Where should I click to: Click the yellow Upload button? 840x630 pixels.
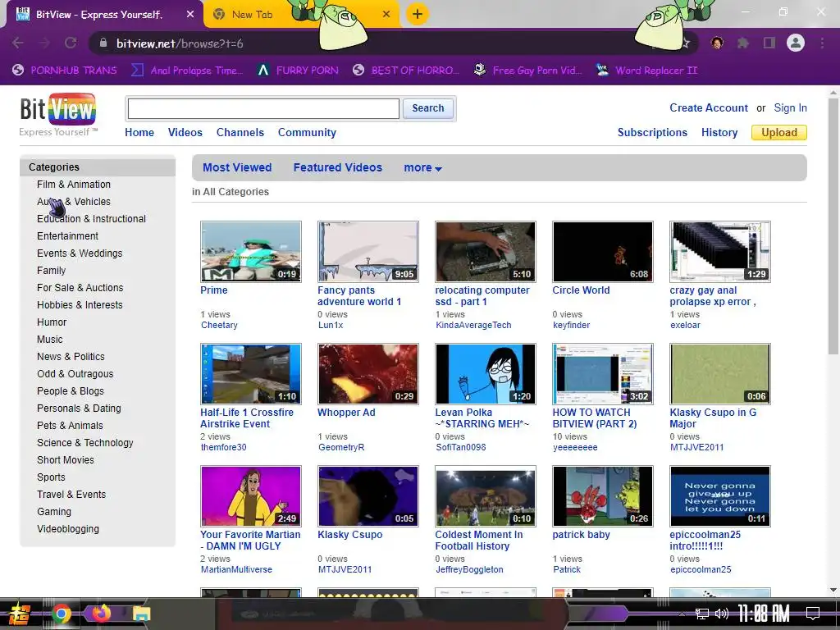coord(779,132)
